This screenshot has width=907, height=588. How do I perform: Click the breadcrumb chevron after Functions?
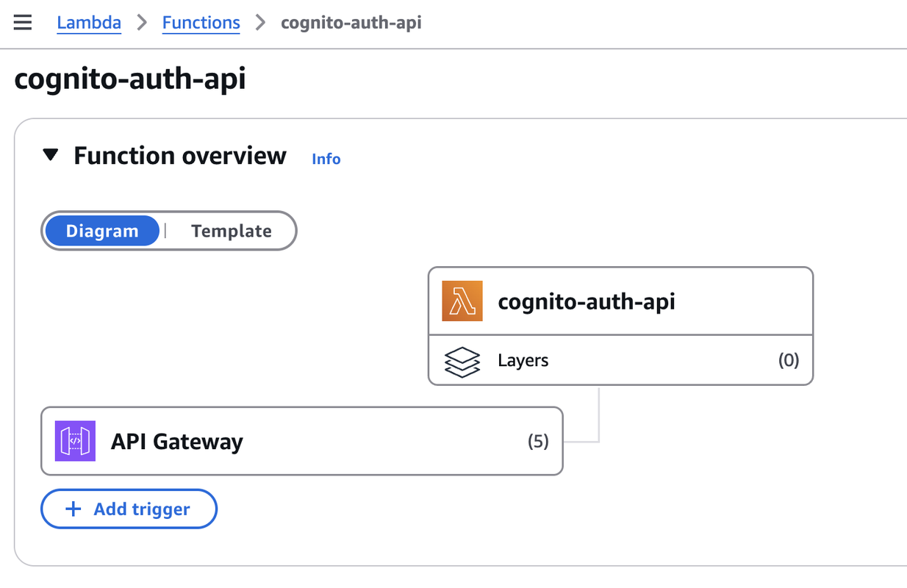point(259,22)
